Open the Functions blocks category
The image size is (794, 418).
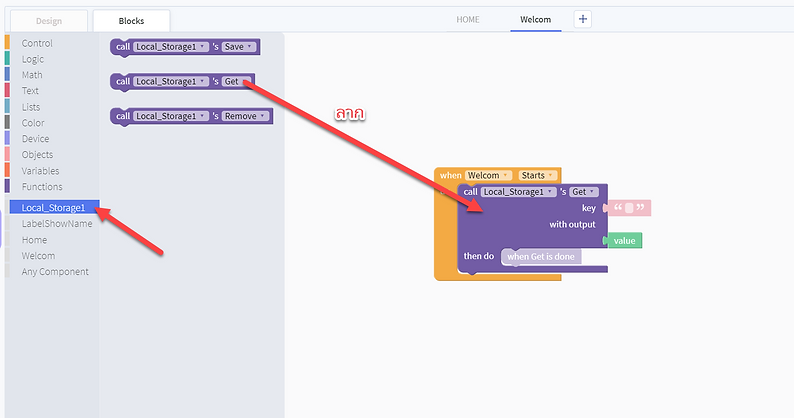(42, 186)
